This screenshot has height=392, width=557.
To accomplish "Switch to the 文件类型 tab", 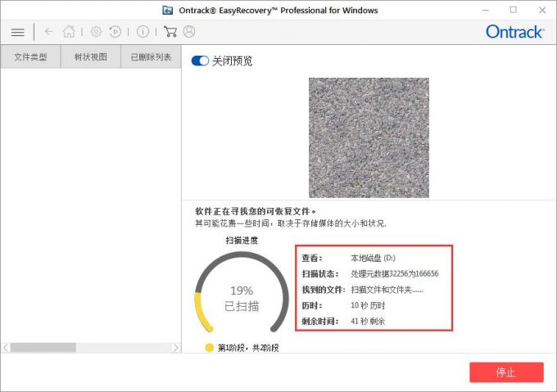I will [30, 56].
